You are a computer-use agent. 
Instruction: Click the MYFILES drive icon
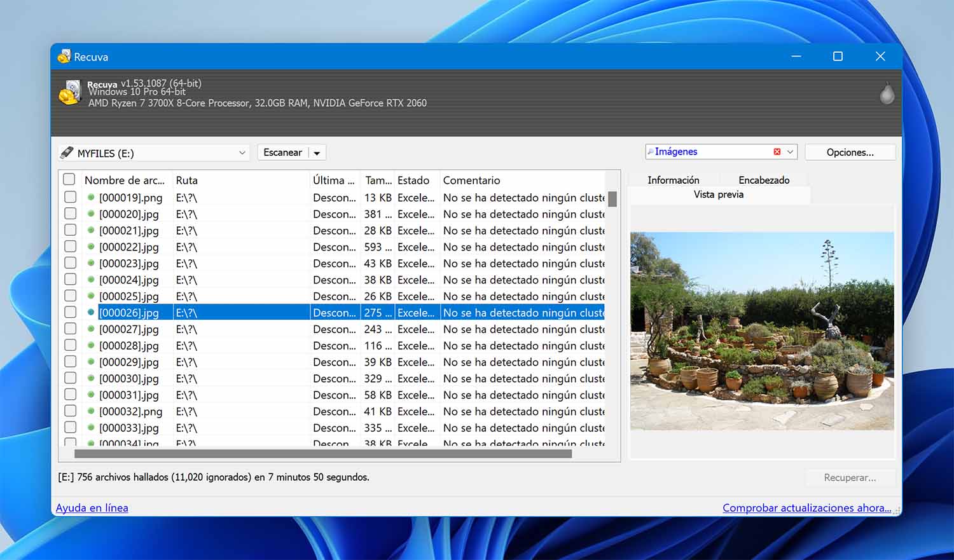click(67, 153)
